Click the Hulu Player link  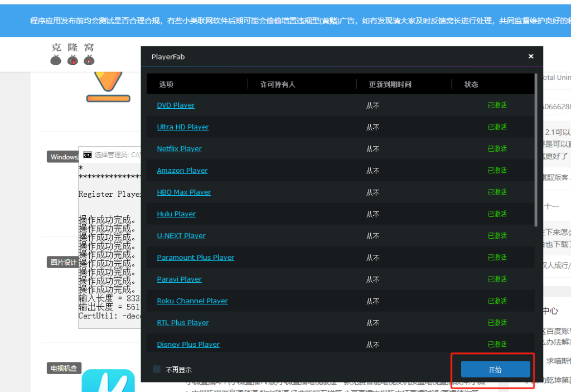point(176,214)
